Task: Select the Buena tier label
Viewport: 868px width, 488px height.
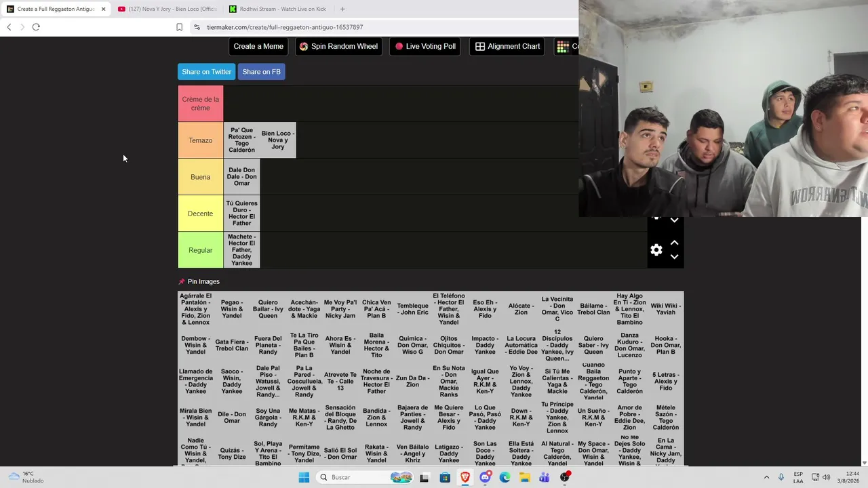Action: coord(200,177)
